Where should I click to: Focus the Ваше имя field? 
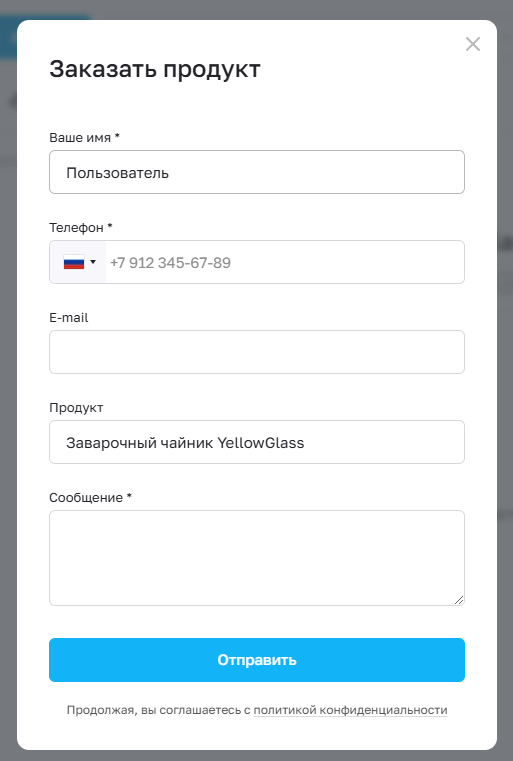[x=257, y=172]
